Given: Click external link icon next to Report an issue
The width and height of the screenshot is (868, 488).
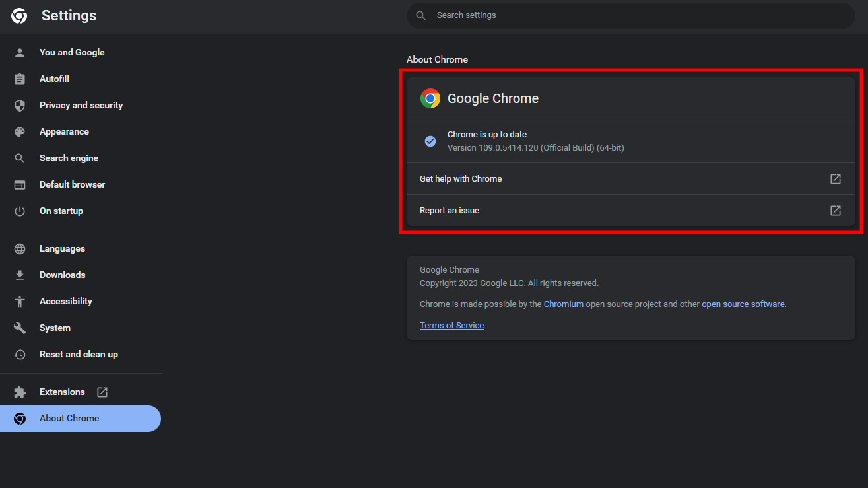Looking at the screenshot, I should coord(835,211).
